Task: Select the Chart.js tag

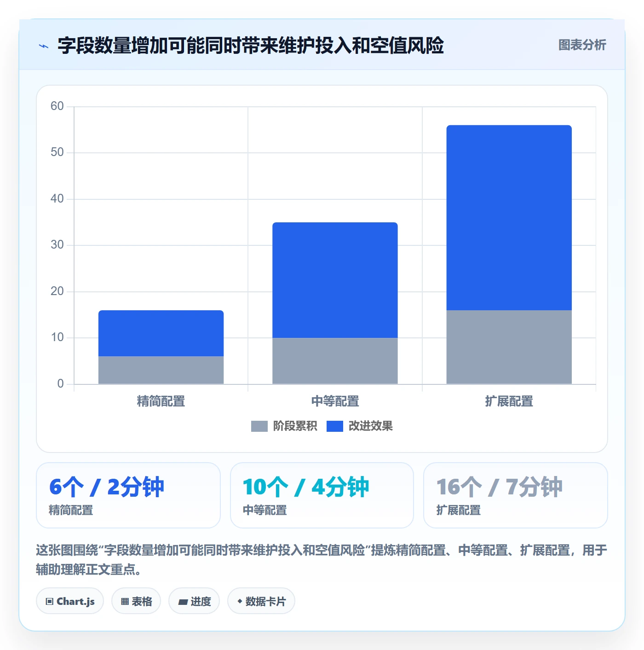Action: click(x=70, y=601)
